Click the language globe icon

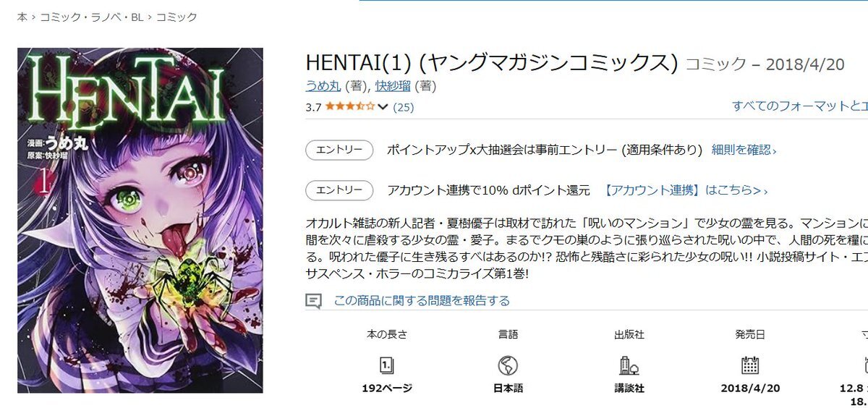pos(508,365)
